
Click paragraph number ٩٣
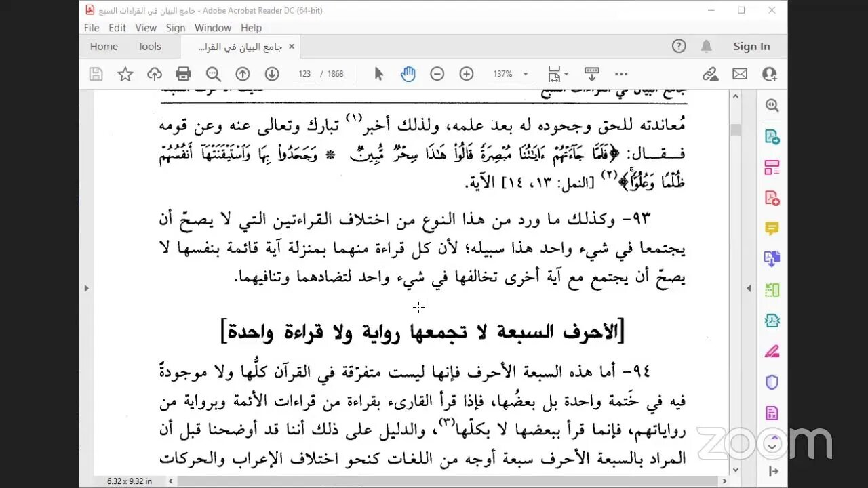[x=636, y=219]
